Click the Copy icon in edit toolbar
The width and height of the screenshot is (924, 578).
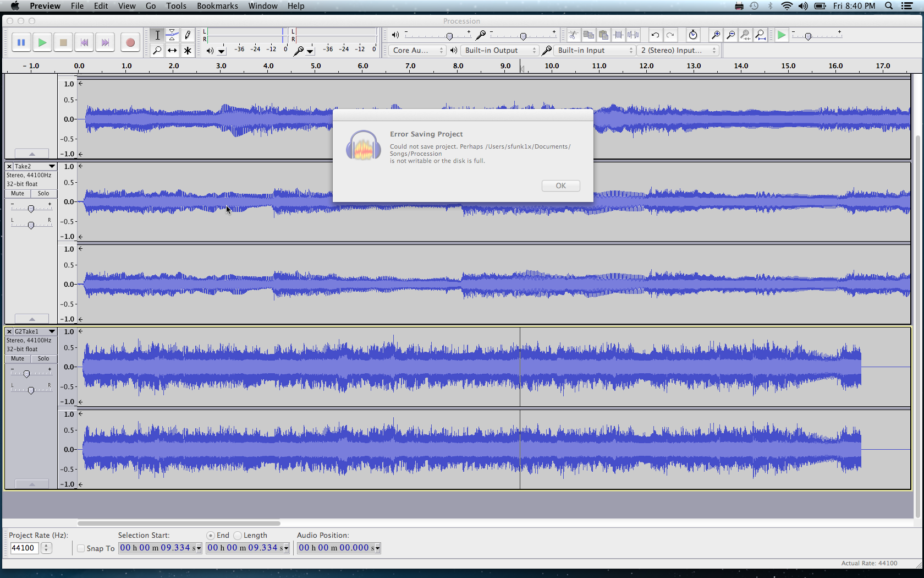click(x=588, y=35)
